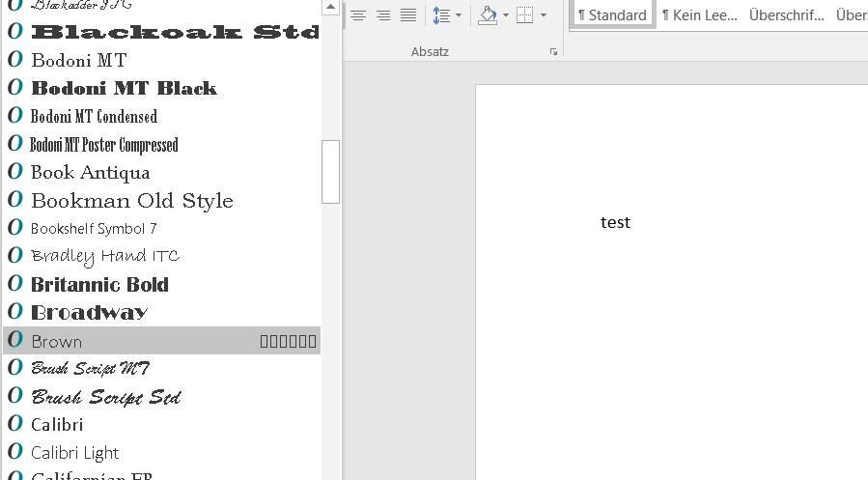The width and height of the screenshot is (868, 480).
Task: Choose Bodoni MT font entry
Action: tap(161, 60)
